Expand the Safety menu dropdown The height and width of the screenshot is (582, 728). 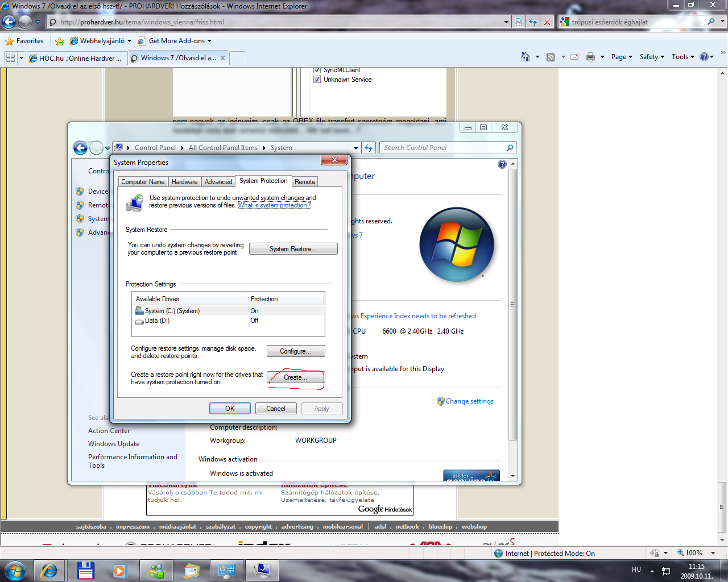[652, 57]
